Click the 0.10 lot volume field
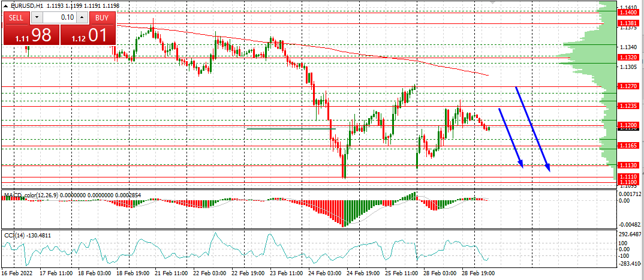 [60, 17]
